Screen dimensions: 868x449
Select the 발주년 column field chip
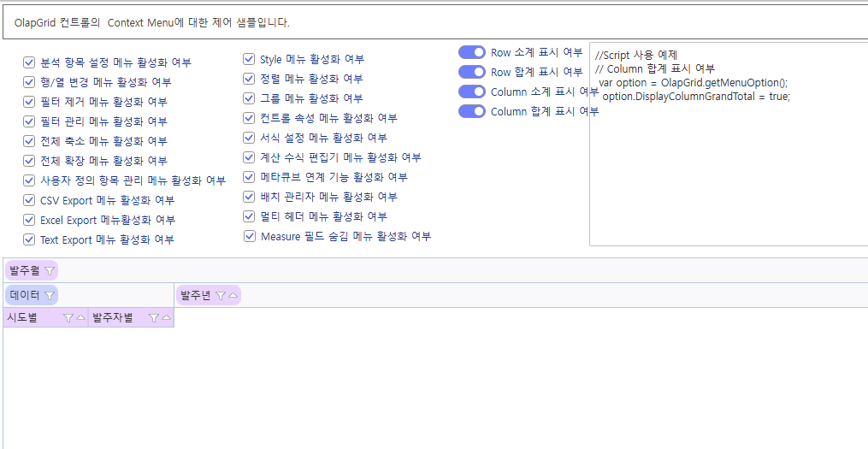pyautogui.click(x=209, y=296)
